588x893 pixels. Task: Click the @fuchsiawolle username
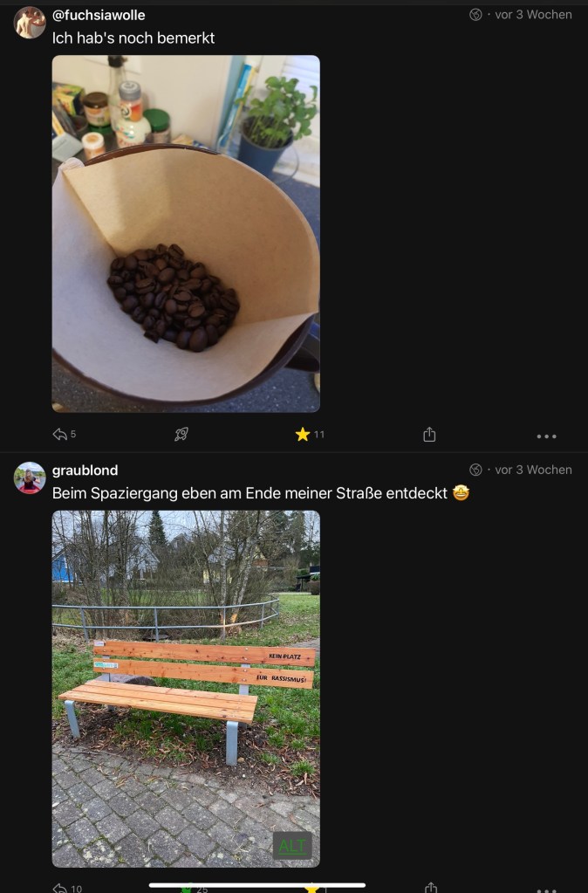[99, 15]
